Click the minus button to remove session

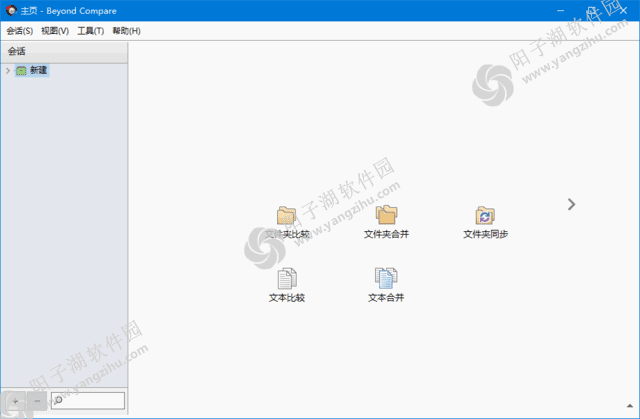pyautogui.click(x=37, y=401)
